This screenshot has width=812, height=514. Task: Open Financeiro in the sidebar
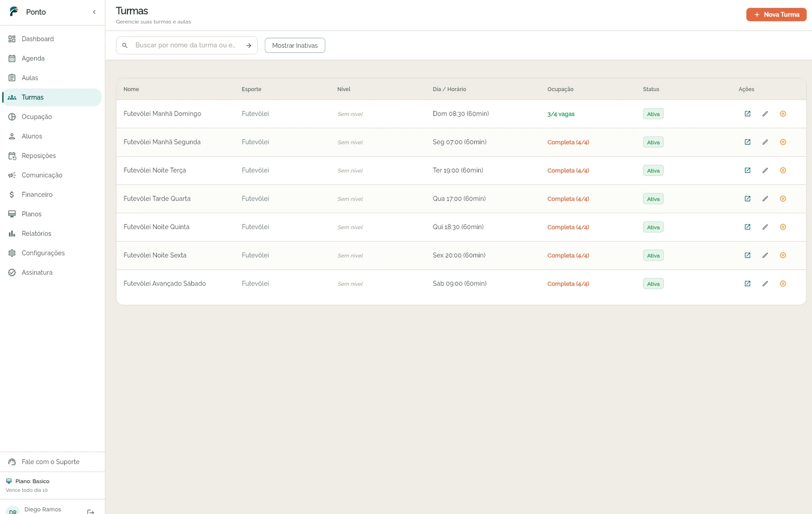(x=52, y=195)
